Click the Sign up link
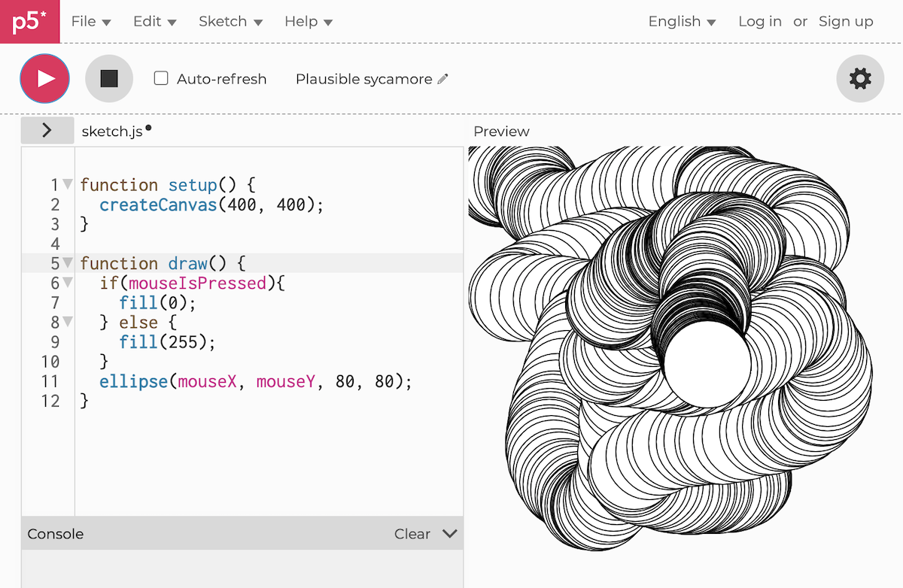Viewport: 903px width, 588px height. pyautogui.click(x=846, y=22)
